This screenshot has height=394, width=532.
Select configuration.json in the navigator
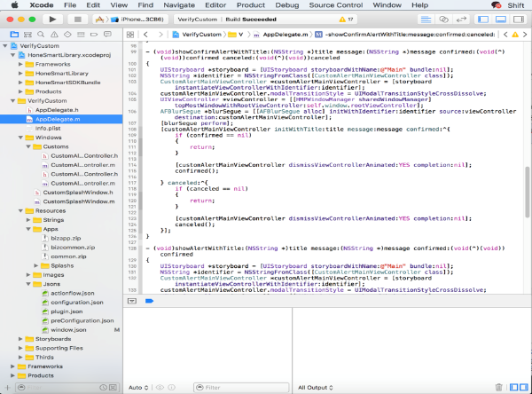(x=77, y=303)
